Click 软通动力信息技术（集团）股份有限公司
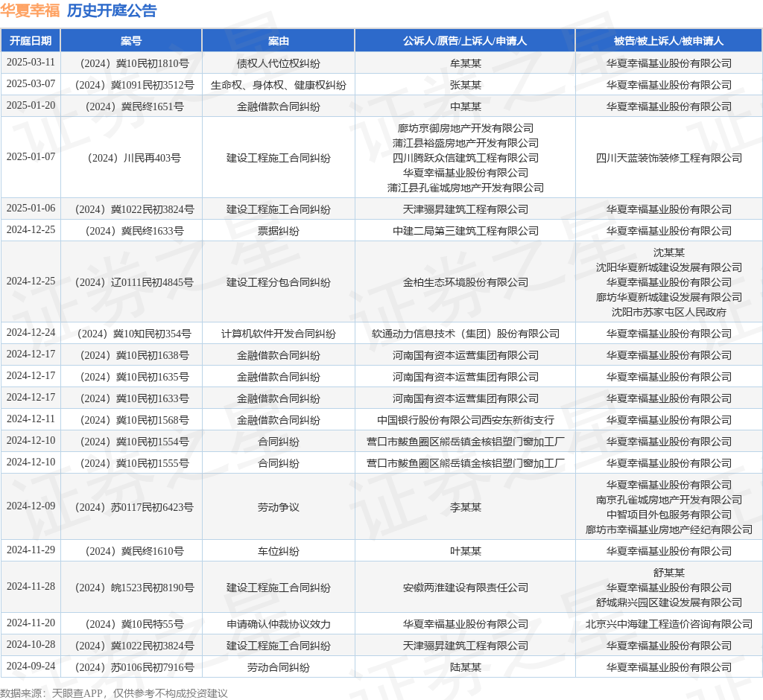 tap(465, 334)
